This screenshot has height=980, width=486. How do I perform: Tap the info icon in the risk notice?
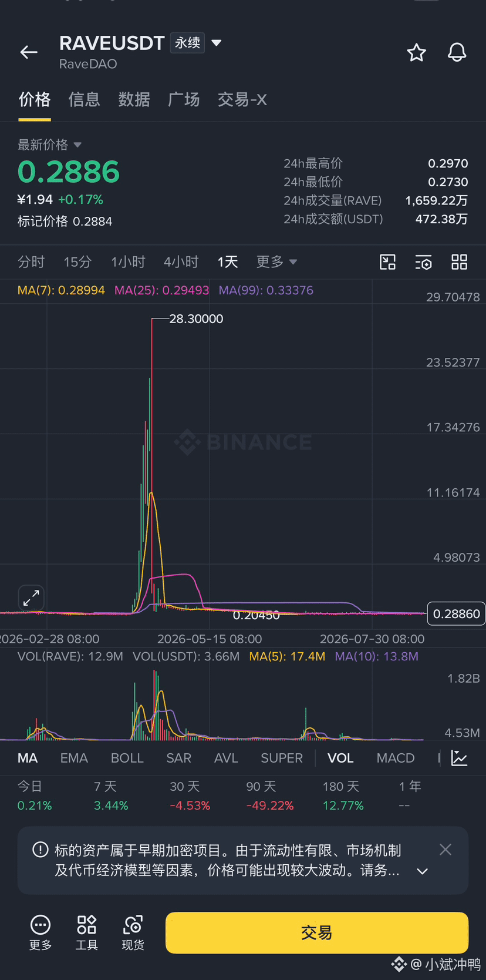(x=41, y=850)
